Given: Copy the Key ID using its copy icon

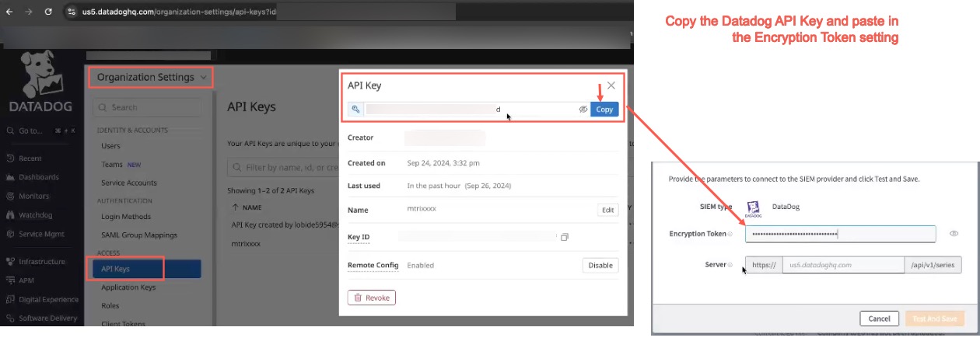Looking at the screenshot, I should coord(565,237).
